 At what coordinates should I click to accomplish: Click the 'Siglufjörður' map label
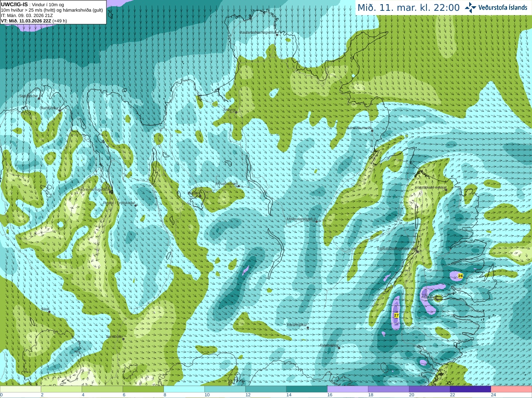tap(29, 96)
